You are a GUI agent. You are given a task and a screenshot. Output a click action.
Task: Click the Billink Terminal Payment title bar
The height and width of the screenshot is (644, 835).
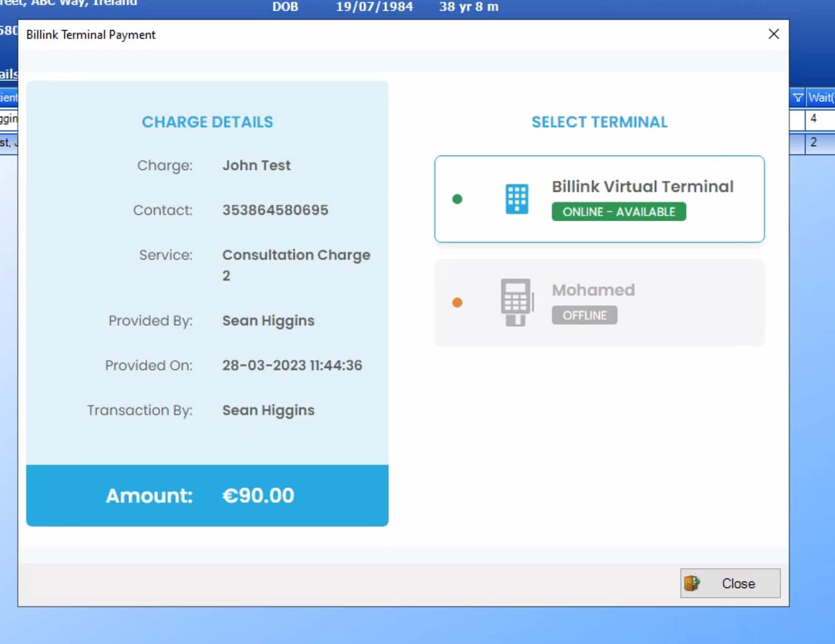click(x=89, y=35)
